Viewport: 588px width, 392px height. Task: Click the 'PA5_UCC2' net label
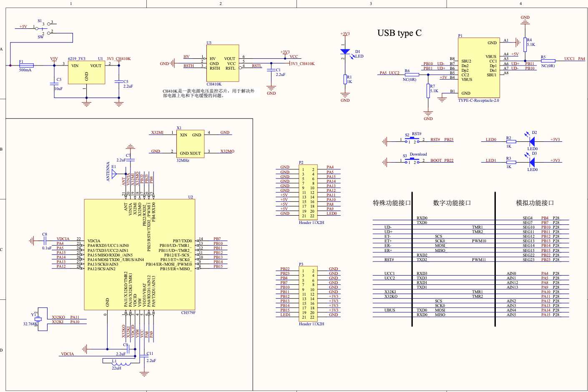point(389,73)
